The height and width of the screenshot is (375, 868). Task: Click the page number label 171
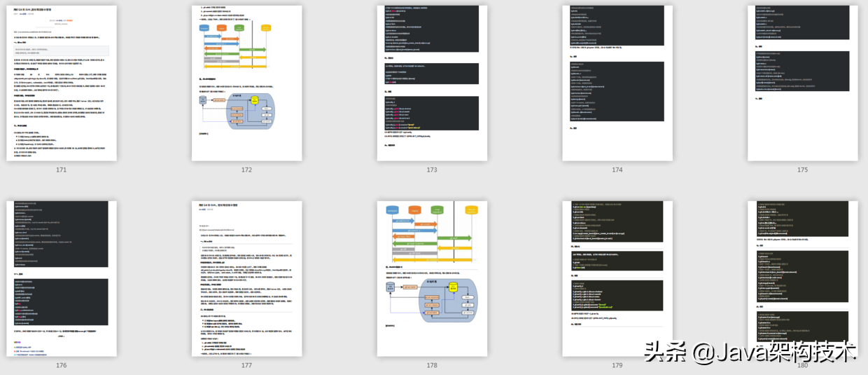(62, 170)
